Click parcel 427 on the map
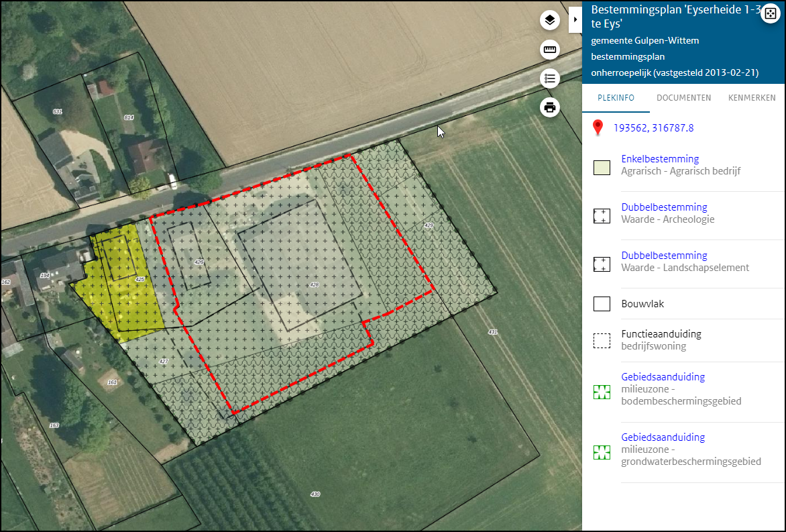 click(x=163, y=361)
